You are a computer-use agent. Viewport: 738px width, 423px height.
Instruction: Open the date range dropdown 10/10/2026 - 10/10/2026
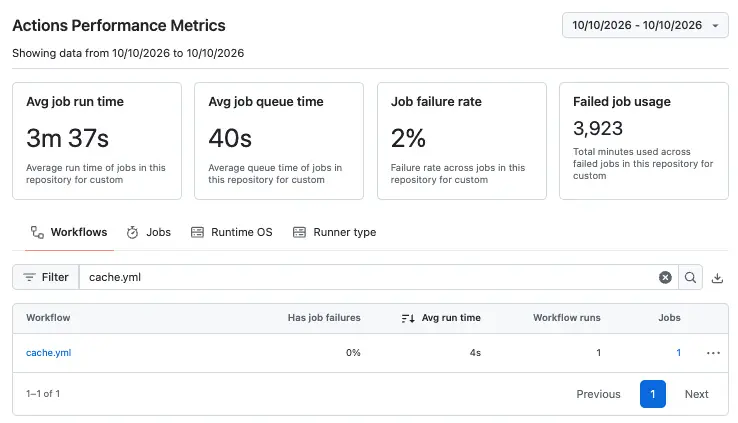point(645,25)
